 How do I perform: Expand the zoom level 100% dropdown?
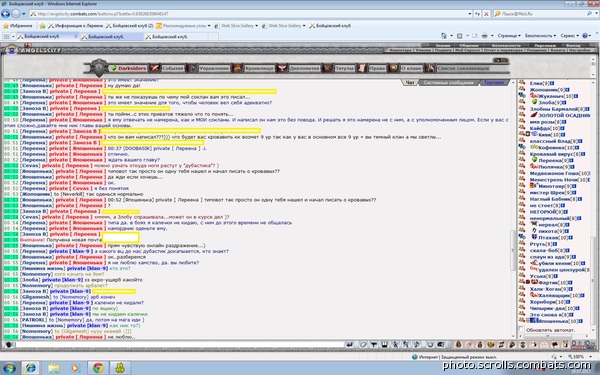pos(581,356)
